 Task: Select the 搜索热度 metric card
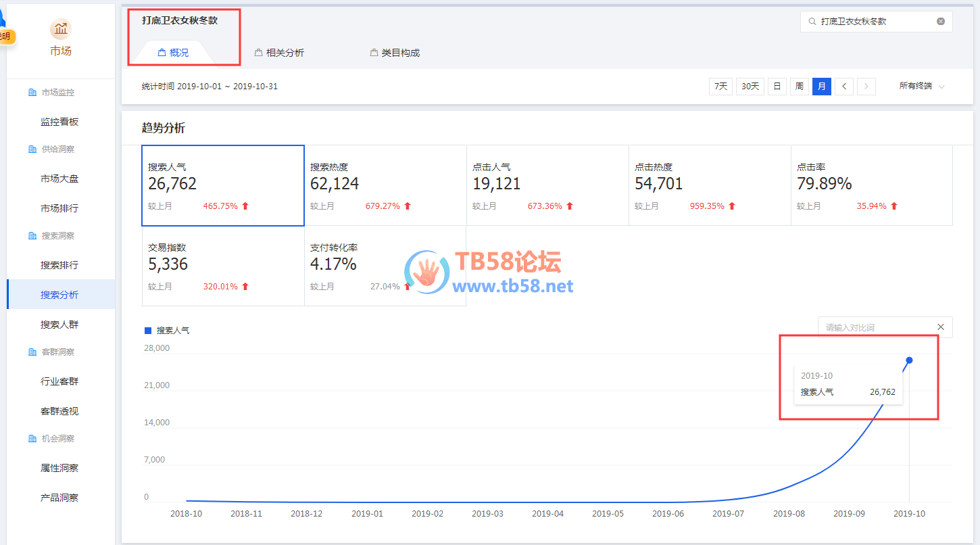click(x=385, y=185)
